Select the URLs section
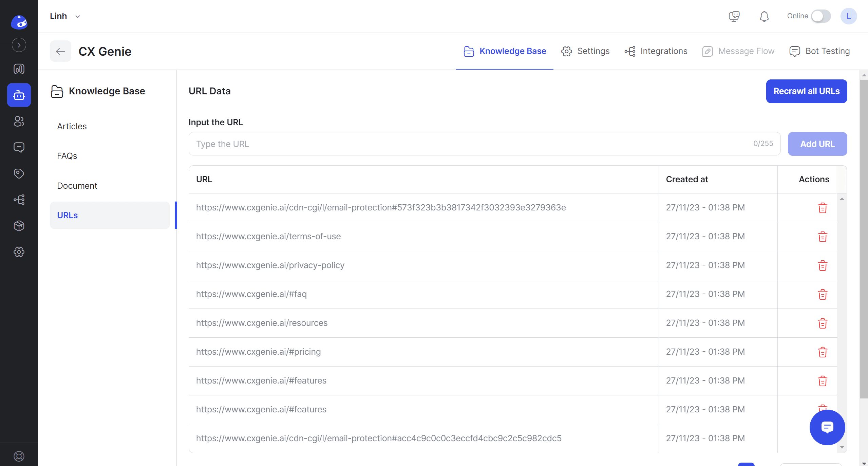 coord(110,215)
